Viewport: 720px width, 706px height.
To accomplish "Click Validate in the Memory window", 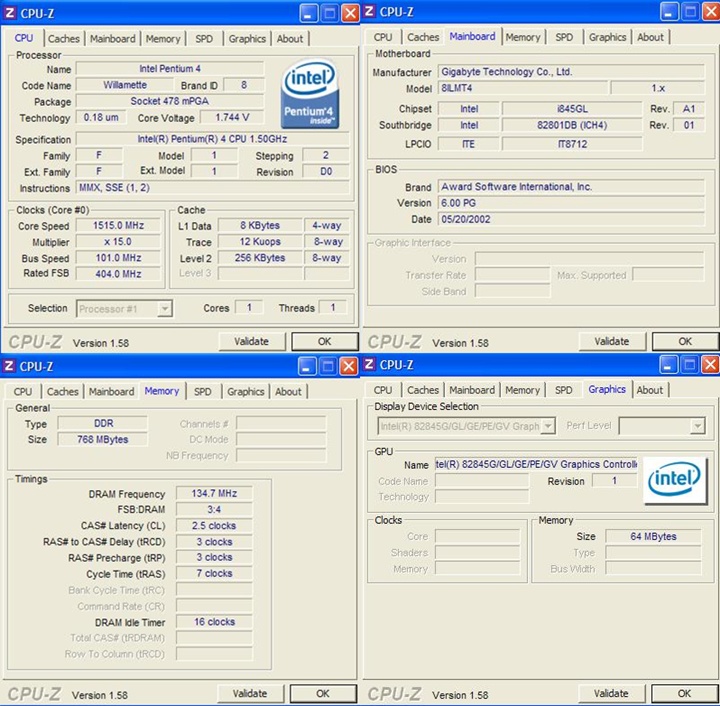I will pos(250,694).
